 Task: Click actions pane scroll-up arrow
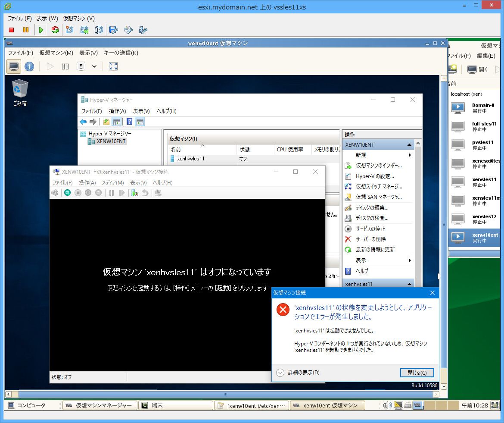point(418,143)
